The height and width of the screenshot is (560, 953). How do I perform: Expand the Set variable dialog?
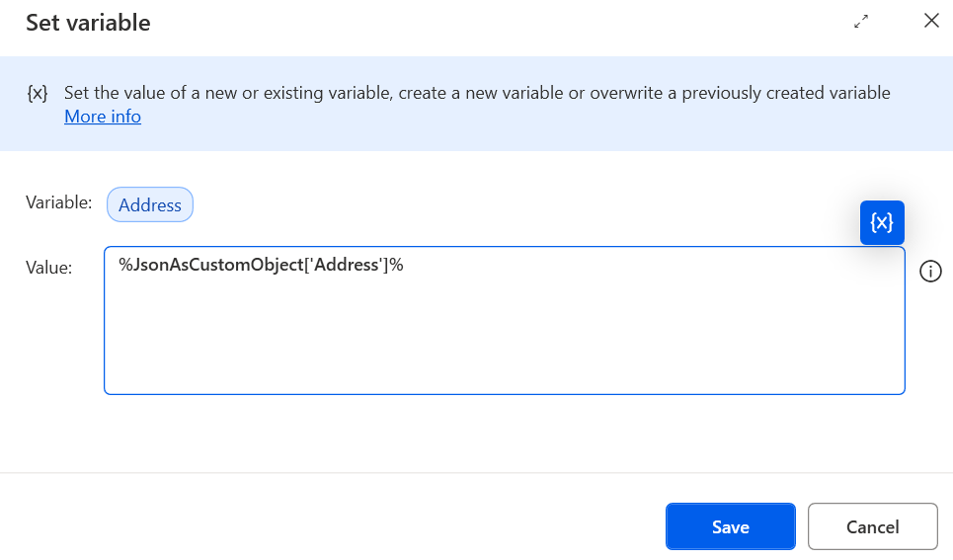pos(861,22)
